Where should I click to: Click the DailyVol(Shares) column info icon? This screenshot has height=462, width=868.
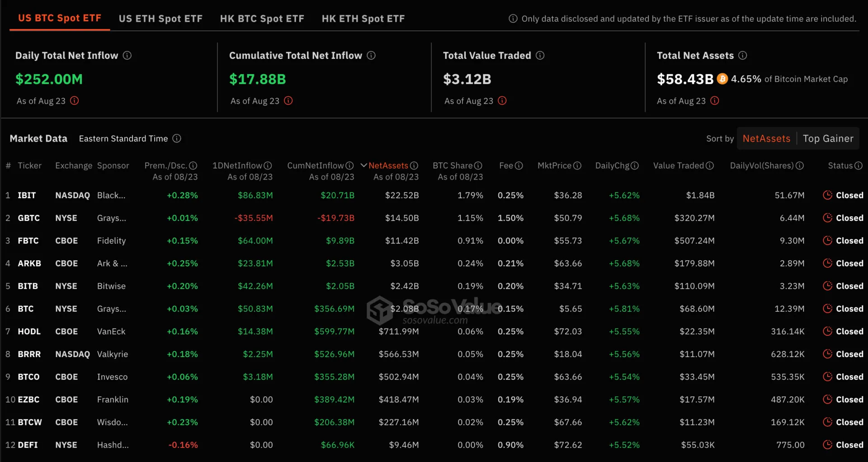click(800, 166)
